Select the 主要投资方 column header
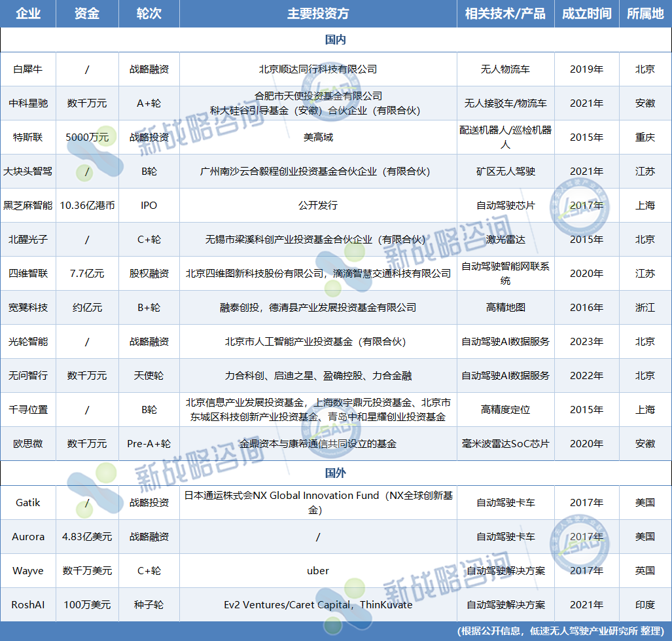Image resolution: width=672 pixels, height=641 pixels. click(318, 14)
